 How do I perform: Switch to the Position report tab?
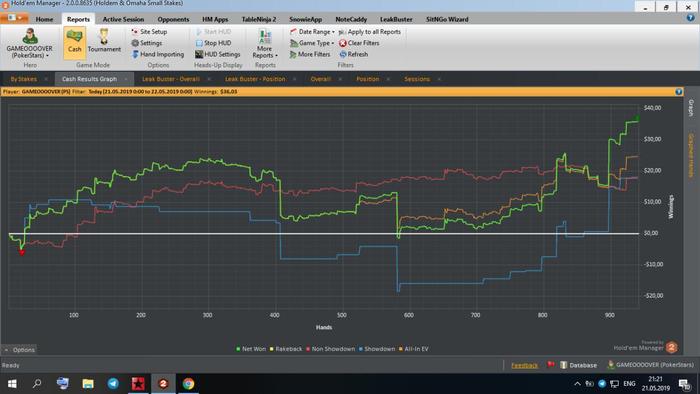click(367, 79)
